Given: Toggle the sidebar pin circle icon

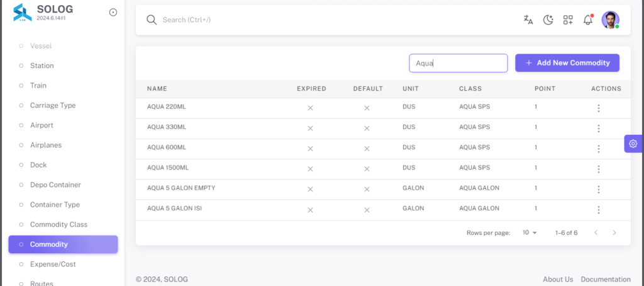Looking at the screenshot, I should (113, 13).
